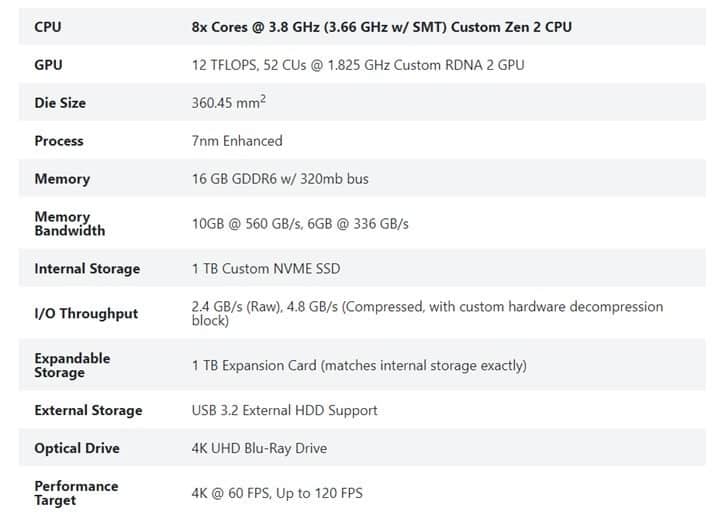Click the Expandable Storage label

[x=72, y=365]
